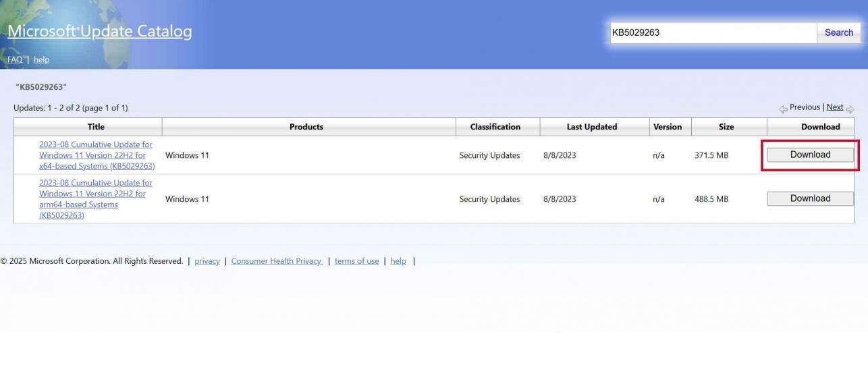This screenshot has height=388, width=868.
Task: Sort results by Products column header
Action: (x=306, y=127)
